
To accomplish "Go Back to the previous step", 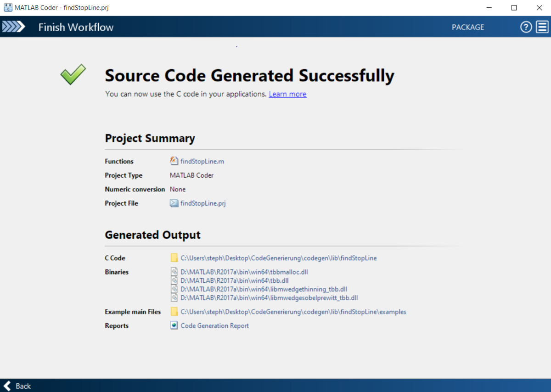I will (23, 386).
